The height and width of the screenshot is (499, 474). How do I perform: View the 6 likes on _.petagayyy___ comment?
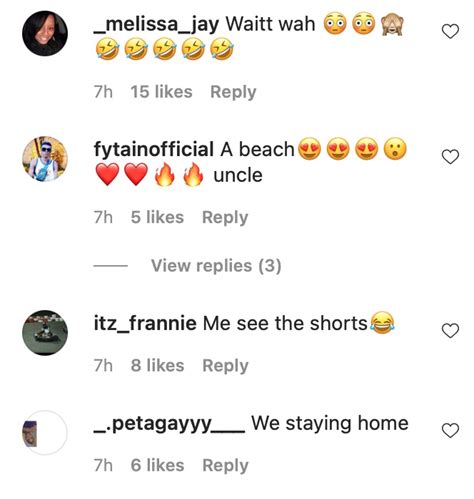[157, 465]
